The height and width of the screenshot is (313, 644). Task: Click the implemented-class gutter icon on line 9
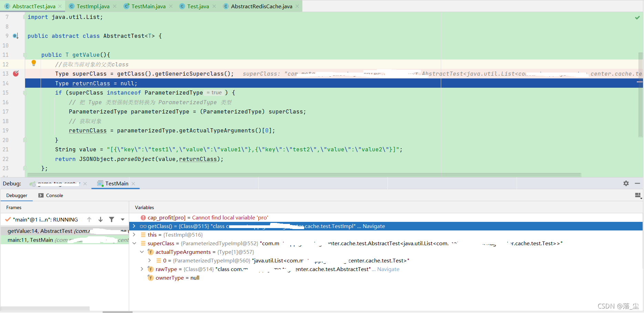(15, 36)
